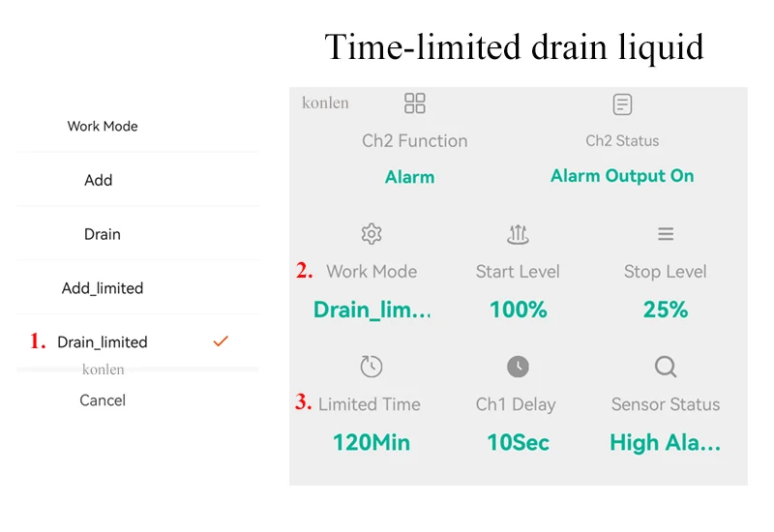The width and height of the screenshot is (774, 532).
Task: Open the Alarm Ch2 function value
Action: (x=409, y=177)
